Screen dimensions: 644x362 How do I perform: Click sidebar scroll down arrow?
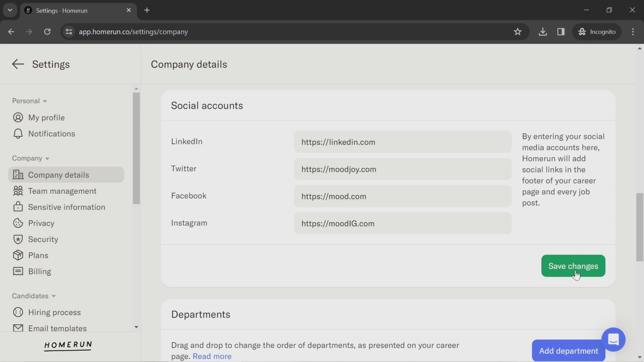(x=136, y=327)
